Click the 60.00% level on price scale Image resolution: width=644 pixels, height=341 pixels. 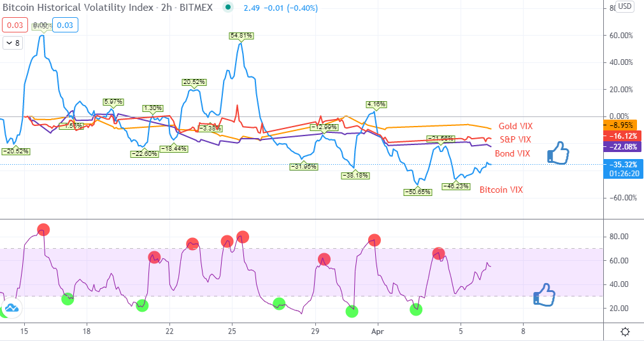point(621,35)
